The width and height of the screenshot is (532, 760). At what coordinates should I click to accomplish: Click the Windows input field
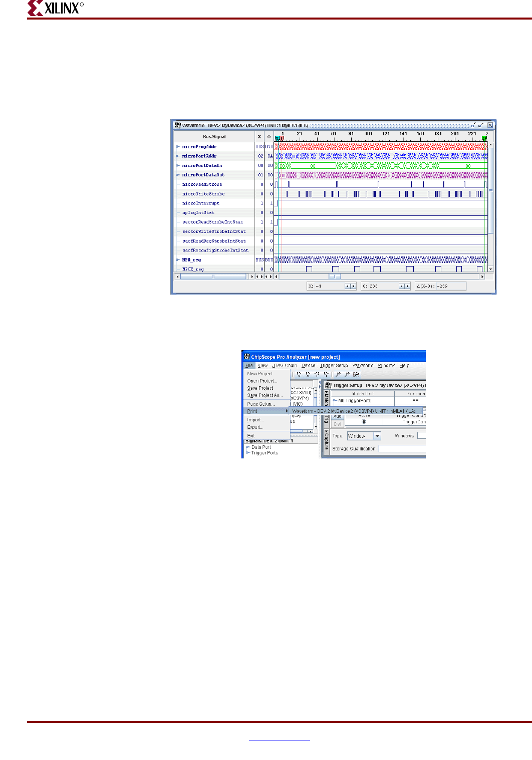pos(421,436)
